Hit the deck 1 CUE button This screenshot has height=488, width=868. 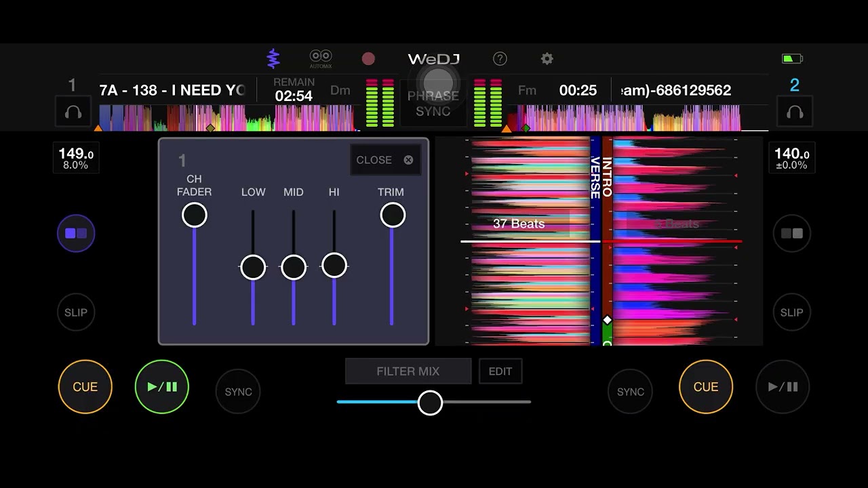click(x=85, y=386)
